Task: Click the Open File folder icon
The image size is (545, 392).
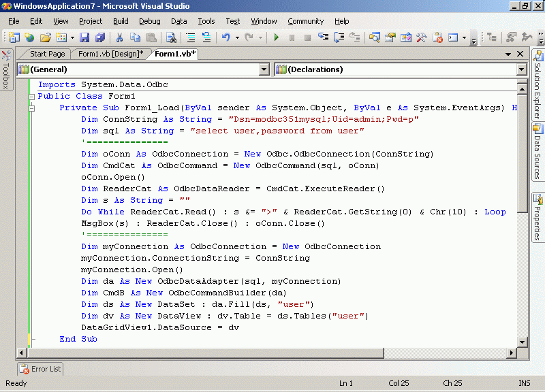Action: coord(45,37)
